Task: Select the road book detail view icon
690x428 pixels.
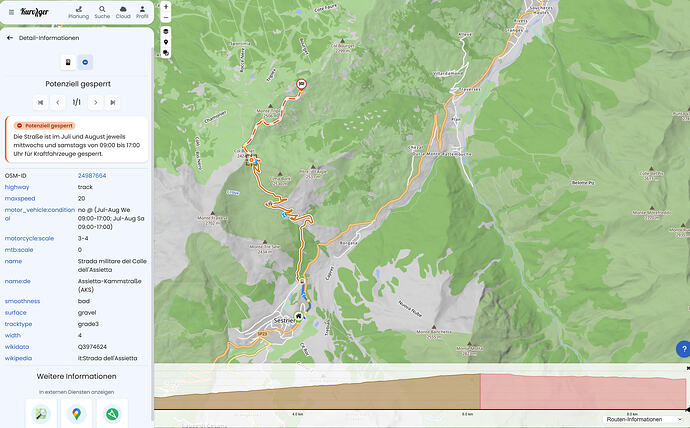Action: coord(68,62)
